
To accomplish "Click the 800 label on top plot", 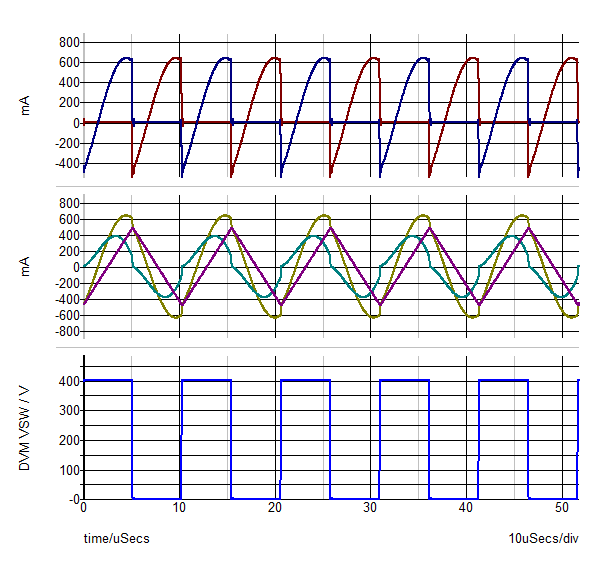I will click(69, 42).
